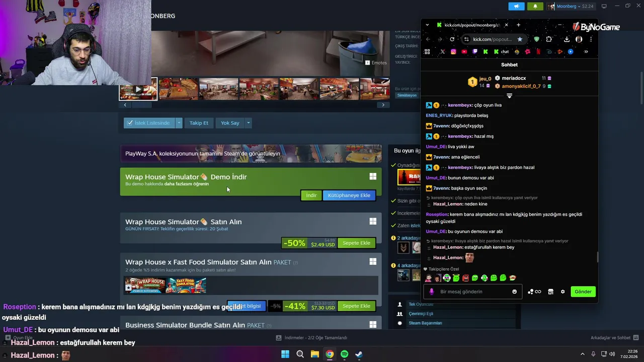This screenshot has height=362, width=644.
Task: Open Windows Start menu
Action: tap(285, 354)
